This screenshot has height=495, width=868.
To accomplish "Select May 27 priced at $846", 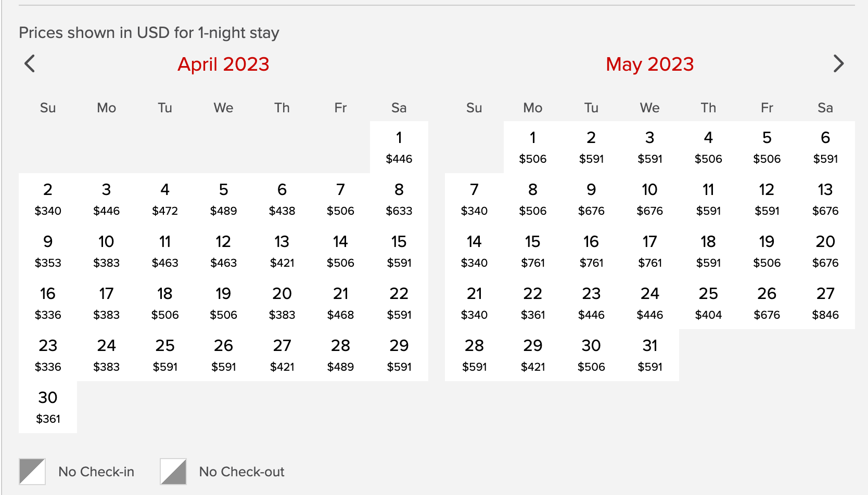I will [x=825, y=303].
